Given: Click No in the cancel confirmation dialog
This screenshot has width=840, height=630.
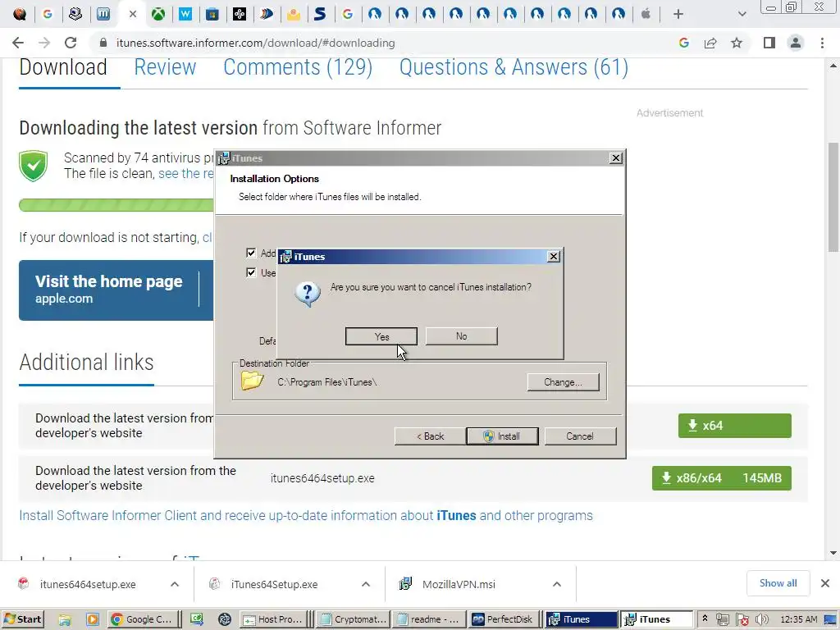Looking at the screenshot, I should click(x=461, y=336).
